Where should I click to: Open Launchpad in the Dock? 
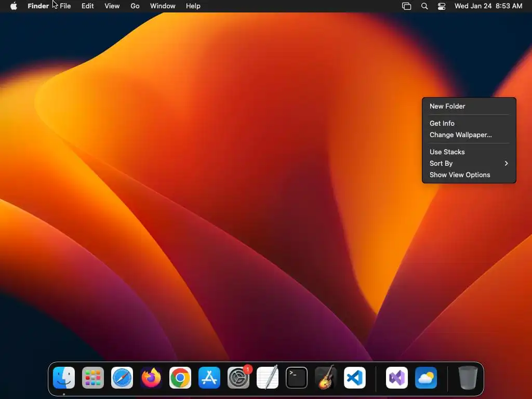(93, 378)
